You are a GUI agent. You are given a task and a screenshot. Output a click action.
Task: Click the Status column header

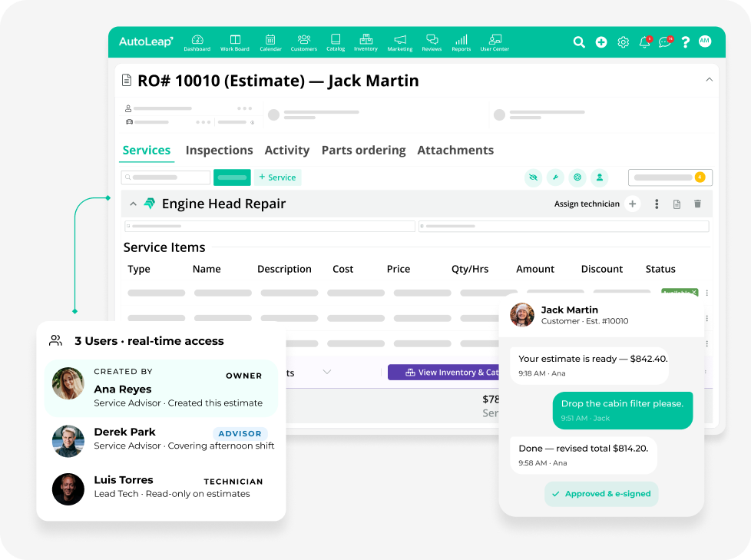point(660,269)
